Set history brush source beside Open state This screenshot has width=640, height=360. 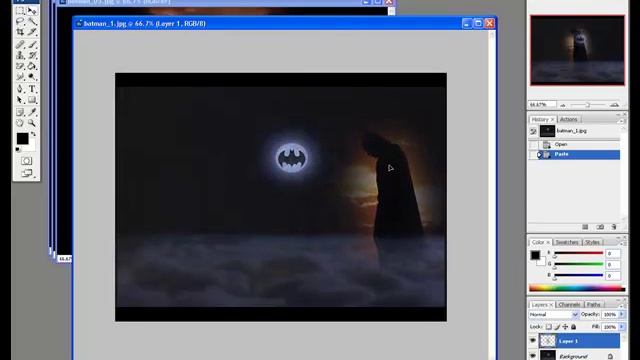point(533,144)
